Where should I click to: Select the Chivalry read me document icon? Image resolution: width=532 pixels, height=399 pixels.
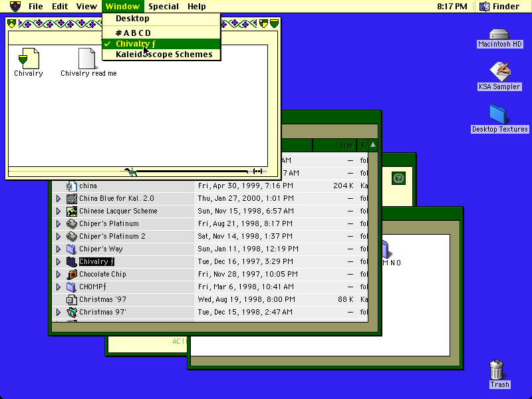point(87,59)
